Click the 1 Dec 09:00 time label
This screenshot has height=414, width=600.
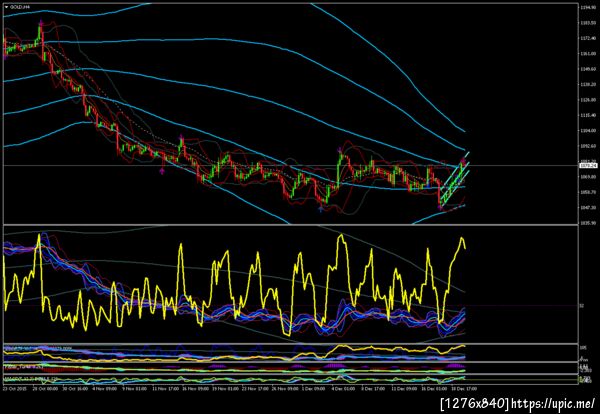tap(314, 388)
